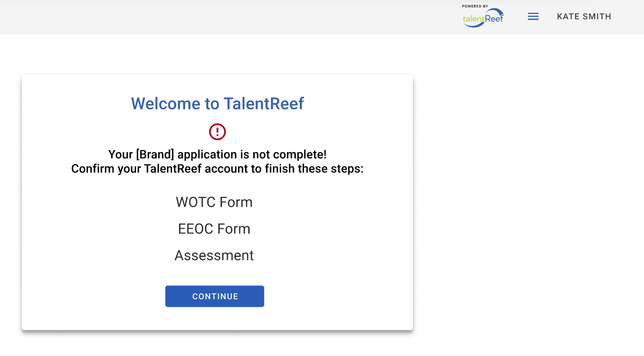Click the "[Brand]" placeholder text
This screenshot has width=644, height=356.
click(x=155, y=154)
